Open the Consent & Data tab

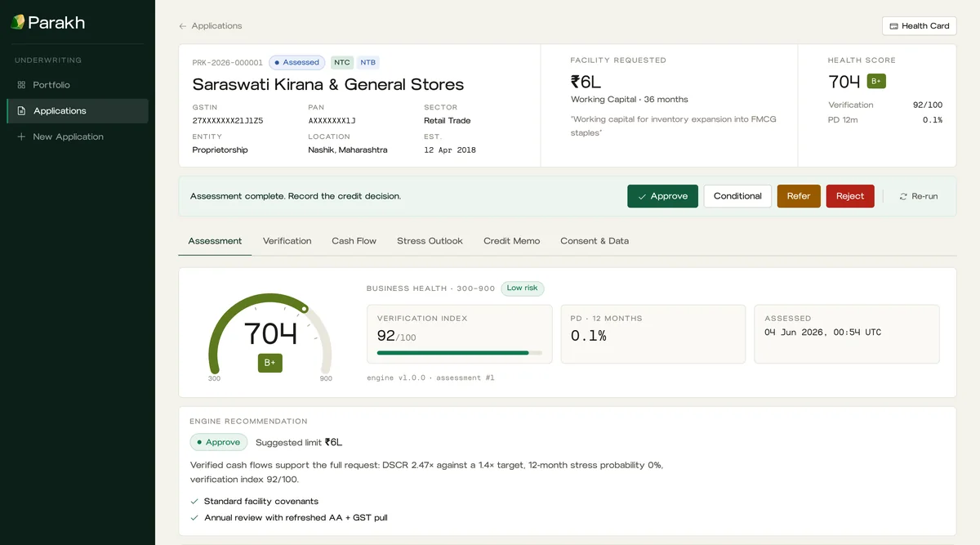[x=595, y=241]
